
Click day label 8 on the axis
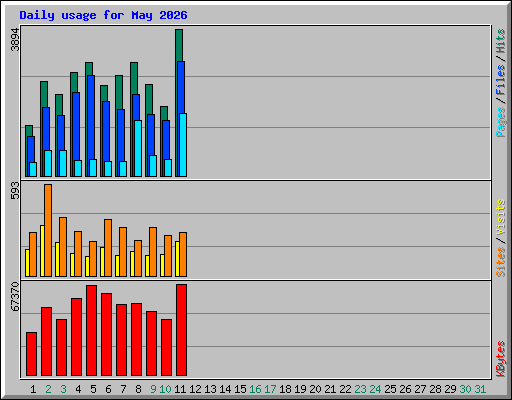(x=138, y=389)
